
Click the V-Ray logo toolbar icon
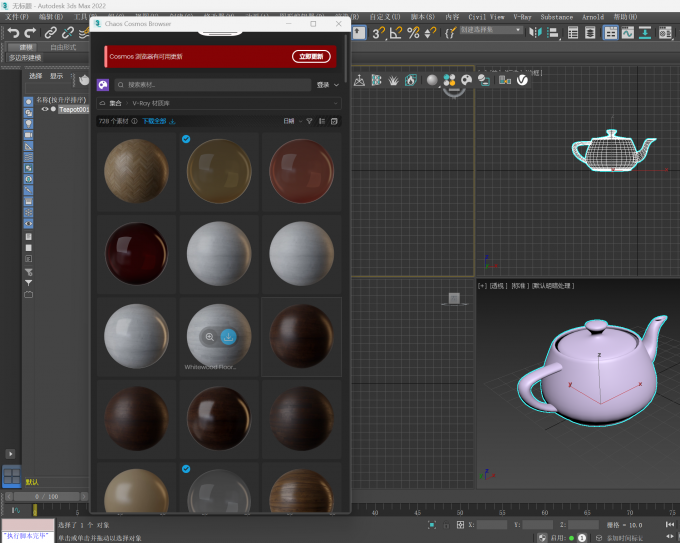click(522, 80)
